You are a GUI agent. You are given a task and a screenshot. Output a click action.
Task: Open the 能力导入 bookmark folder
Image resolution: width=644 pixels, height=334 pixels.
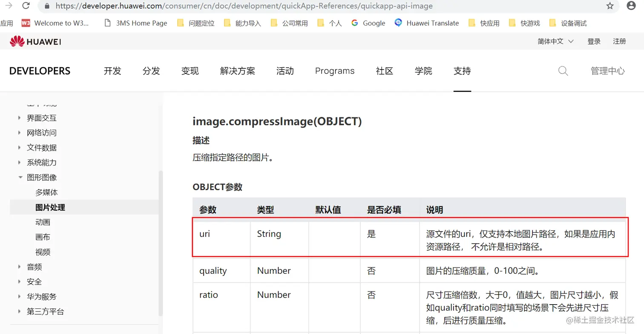point(242,23)
